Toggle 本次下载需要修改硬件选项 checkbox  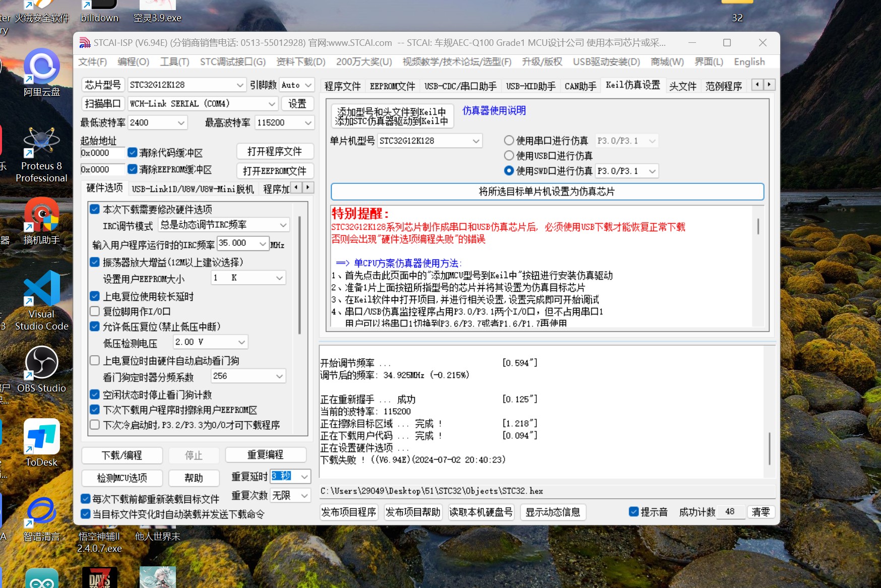pos(95,209)
